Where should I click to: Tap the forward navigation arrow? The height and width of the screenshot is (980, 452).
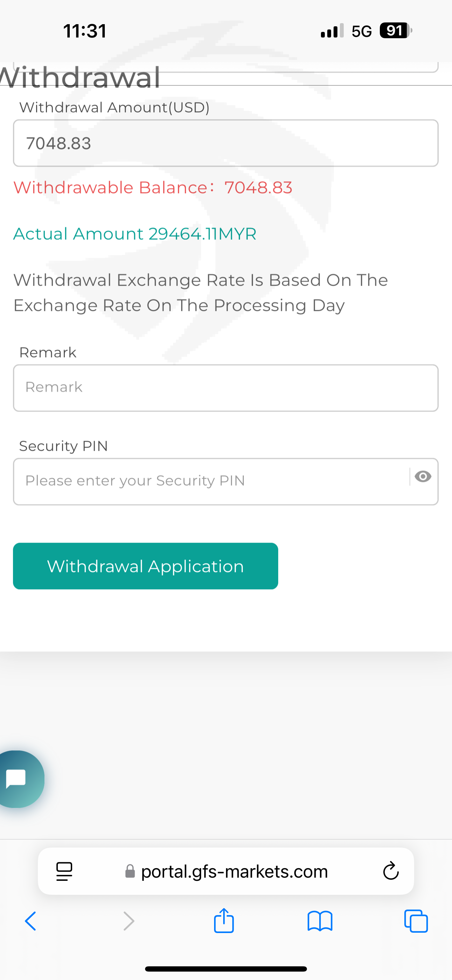point(129,921)
